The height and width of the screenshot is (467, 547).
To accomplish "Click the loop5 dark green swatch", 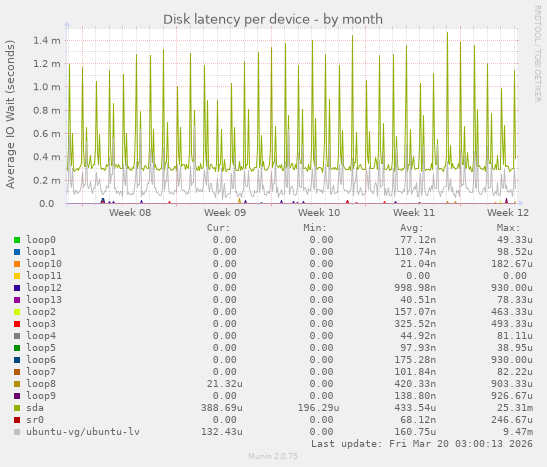I will (17, 348).
